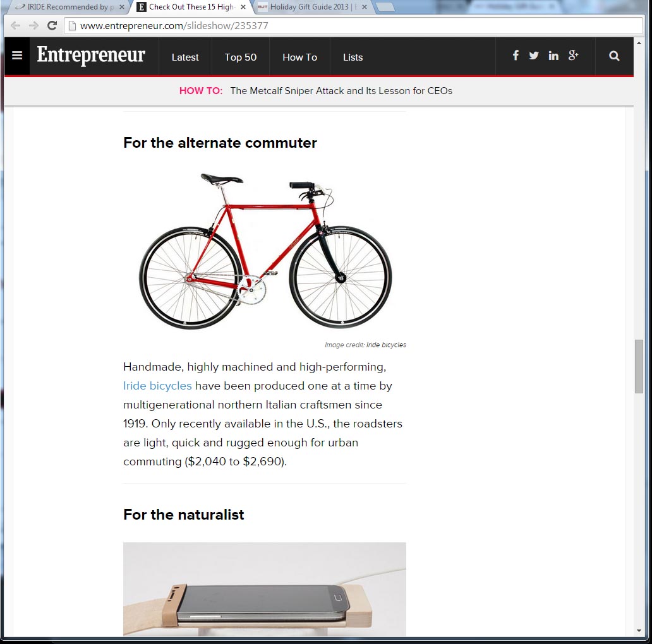Screen dimensions: 652x644
Task: Open the Latest menu item
Action: pyautogui.click(x=185, y=57)
